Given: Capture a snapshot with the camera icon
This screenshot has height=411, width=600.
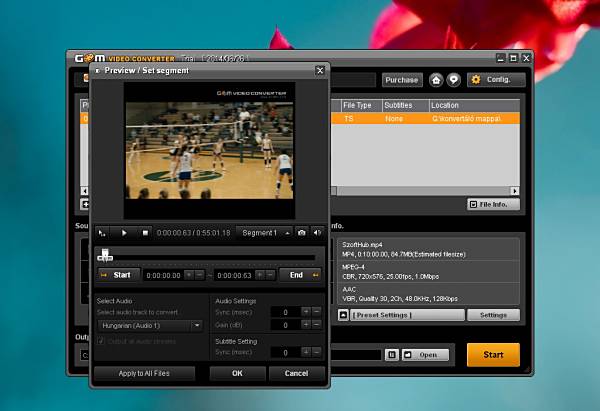Looking at the screenshot, I should point(302,233).
